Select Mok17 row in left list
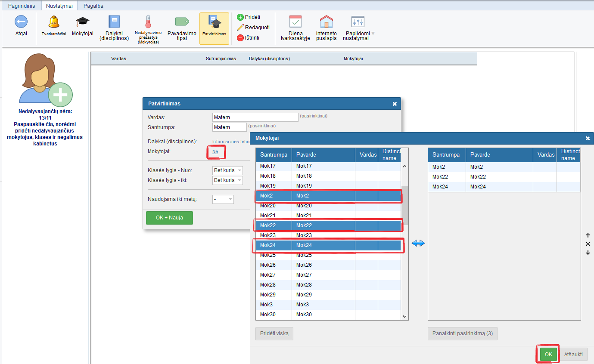The height and width of the screenshot is (364, 594). pos(328,166)
